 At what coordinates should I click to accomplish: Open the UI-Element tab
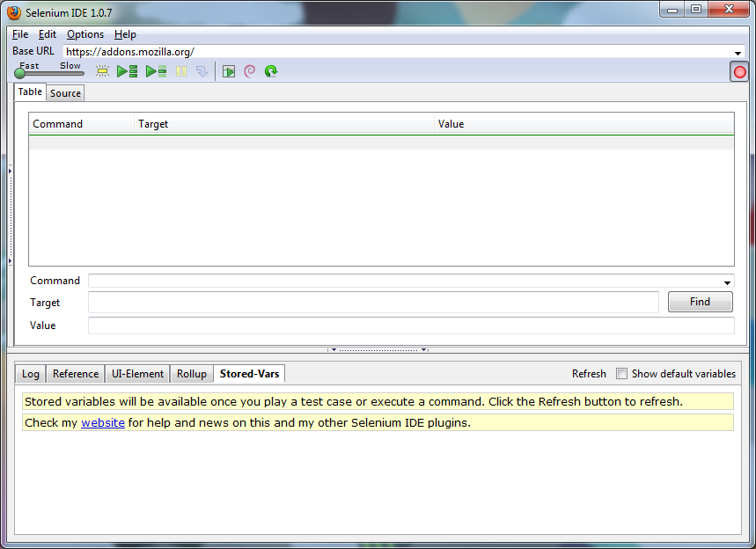[x=137, y=374]
